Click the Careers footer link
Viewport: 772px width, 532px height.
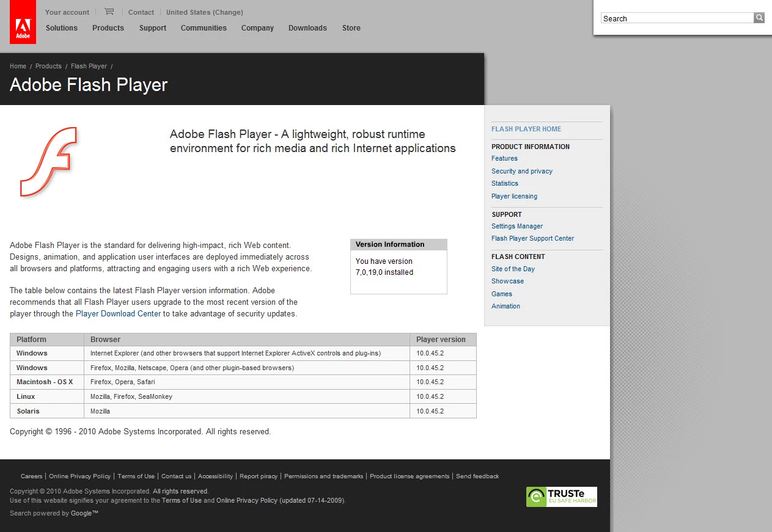click(32, 476)
